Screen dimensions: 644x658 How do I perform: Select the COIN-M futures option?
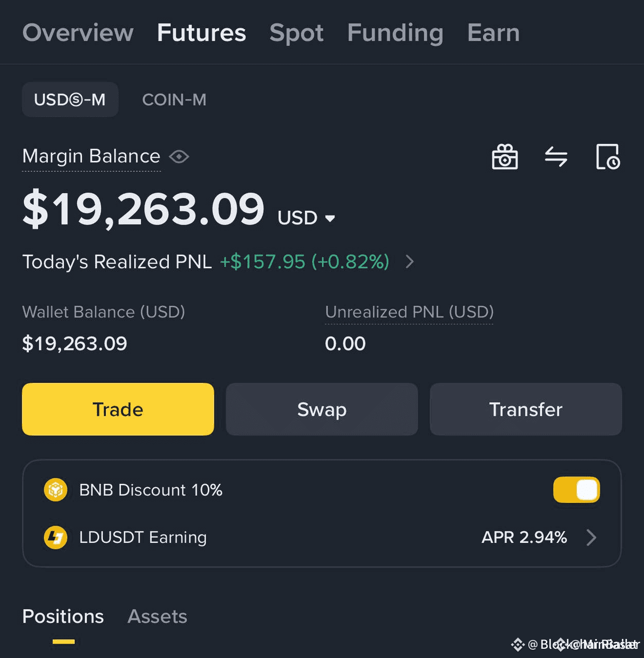pyautogui.click(x=174, y=100)
